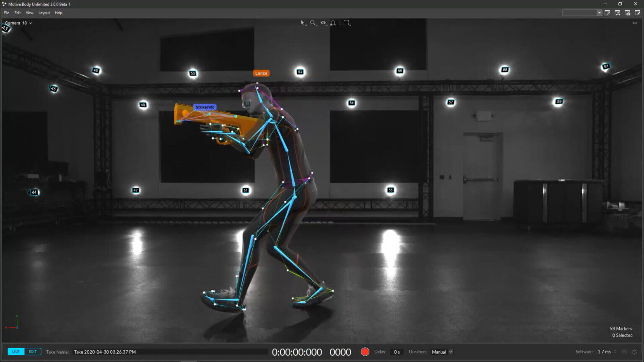The height and width of the screenshot is (362, 644).
Task: Toggle the eye visibility options
Action: [323, 23]
